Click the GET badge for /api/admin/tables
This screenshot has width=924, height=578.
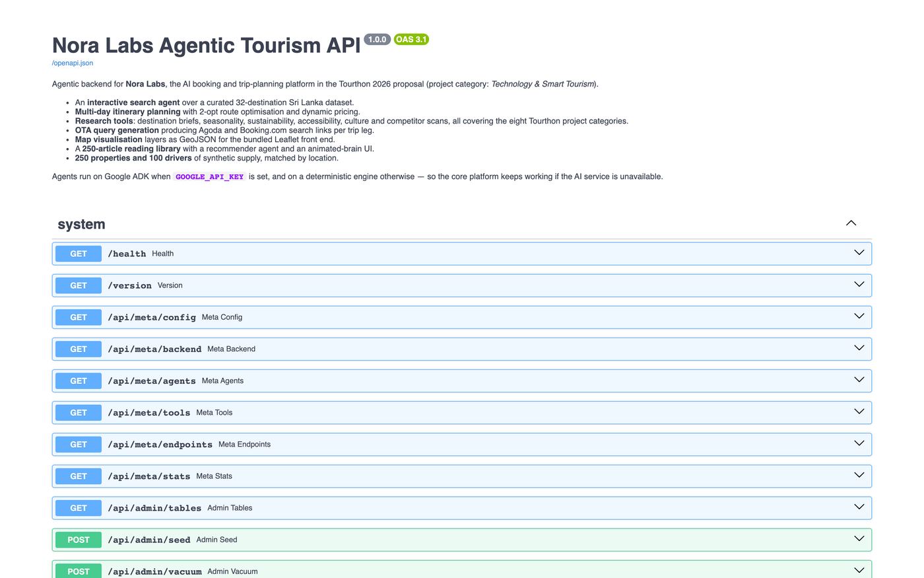pyautogui.click(x=79, y=508)
